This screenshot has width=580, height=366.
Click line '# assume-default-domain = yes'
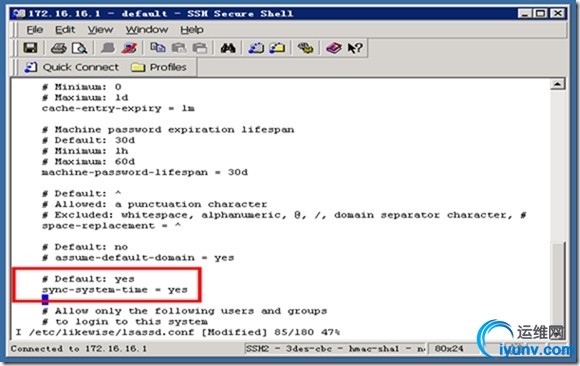click(x=138, y=258)
